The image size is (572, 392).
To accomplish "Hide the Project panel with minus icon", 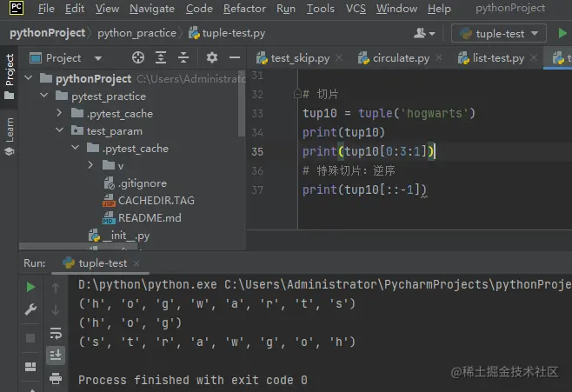I will point(235,57).
